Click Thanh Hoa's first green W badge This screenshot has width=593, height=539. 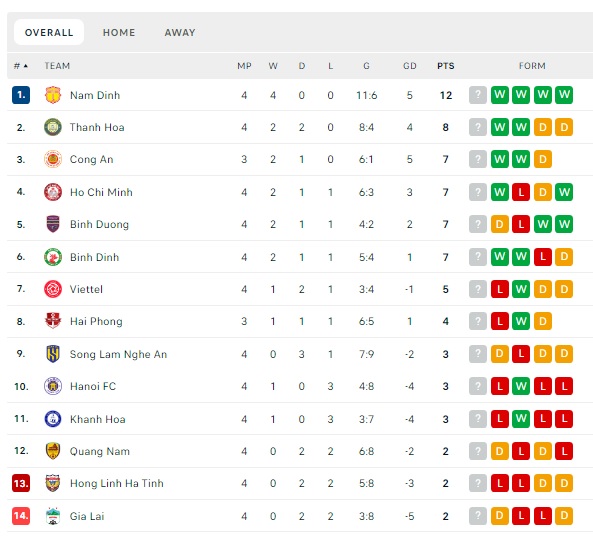click(x=500, y=127)
